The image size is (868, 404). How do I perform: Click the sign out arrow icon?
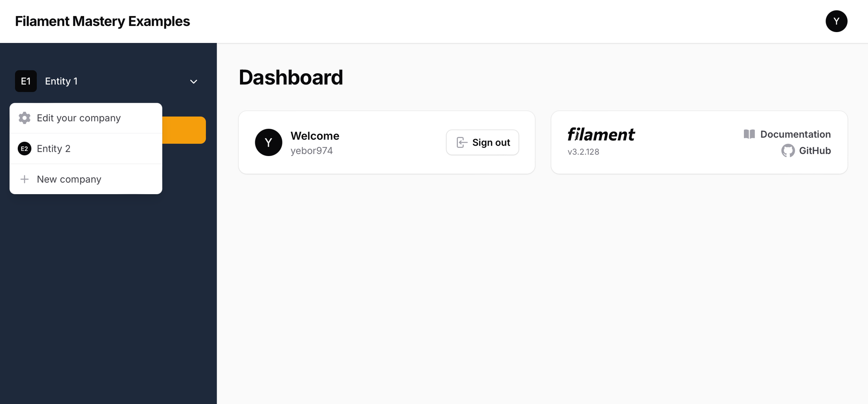pyautogui.click(x=461, y=142)
